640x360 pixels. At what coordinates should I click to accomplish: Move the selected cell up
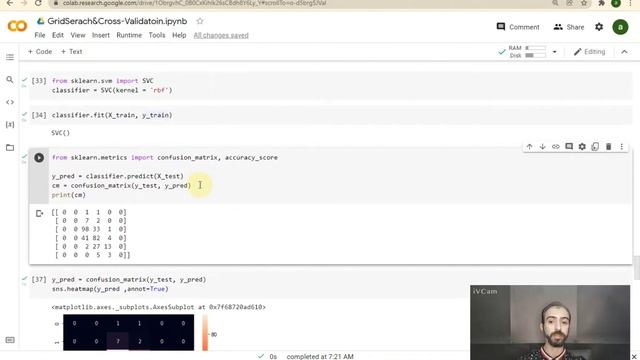(x=529, y=147)
